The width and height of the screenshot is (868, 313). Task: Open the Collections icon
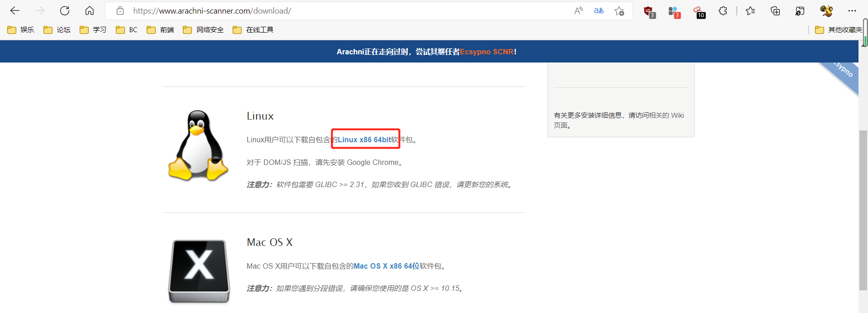pyautogui.click(x=775, y=11)
